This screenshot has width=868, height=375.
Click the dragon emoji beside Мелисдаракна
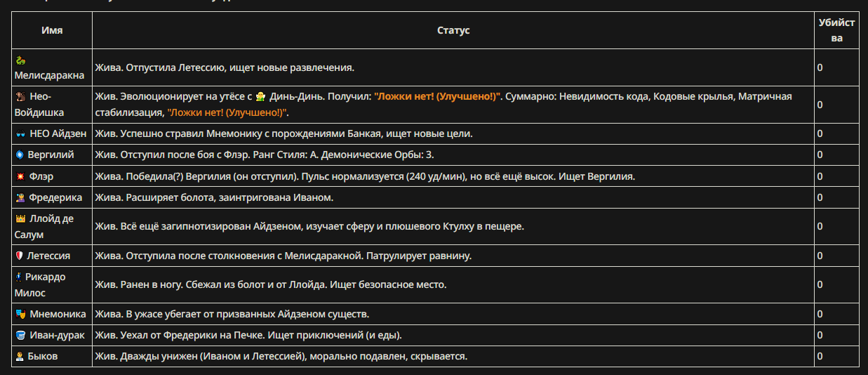tap(20, 60)
